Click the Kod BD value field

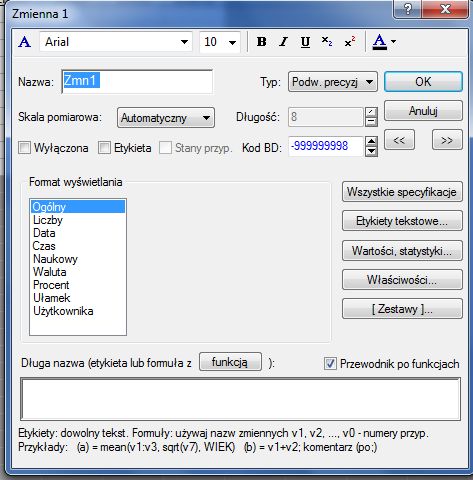point(326,146)
